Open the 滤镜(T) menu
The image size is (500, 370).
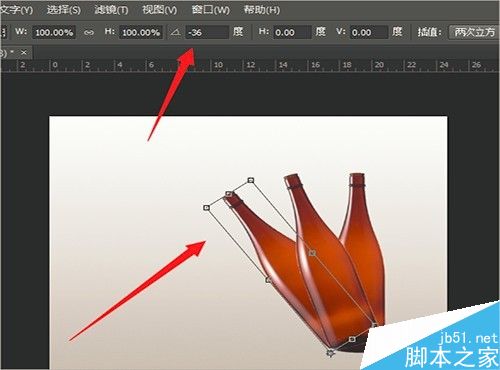click(x=111, y=10)
